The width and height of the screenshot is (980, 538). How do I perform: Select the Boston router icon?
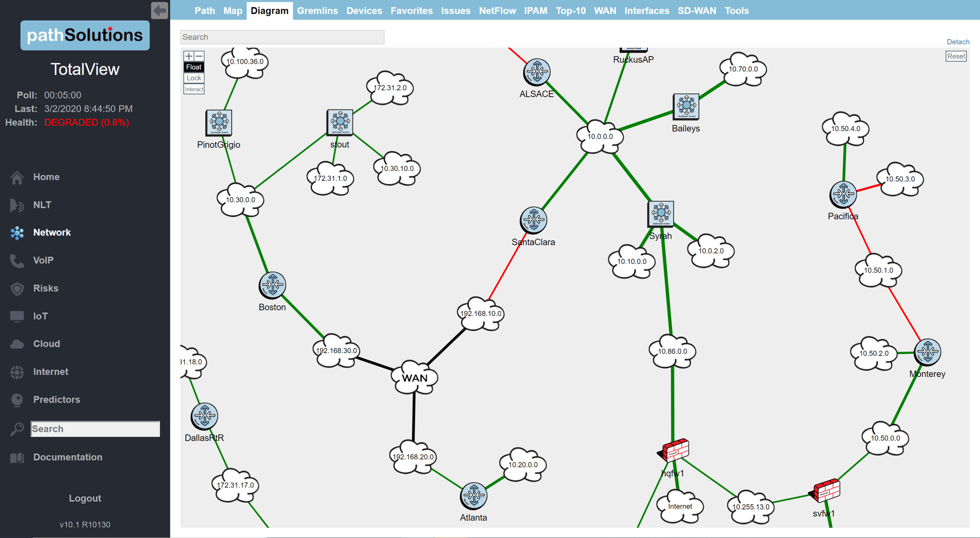point(272,285)
